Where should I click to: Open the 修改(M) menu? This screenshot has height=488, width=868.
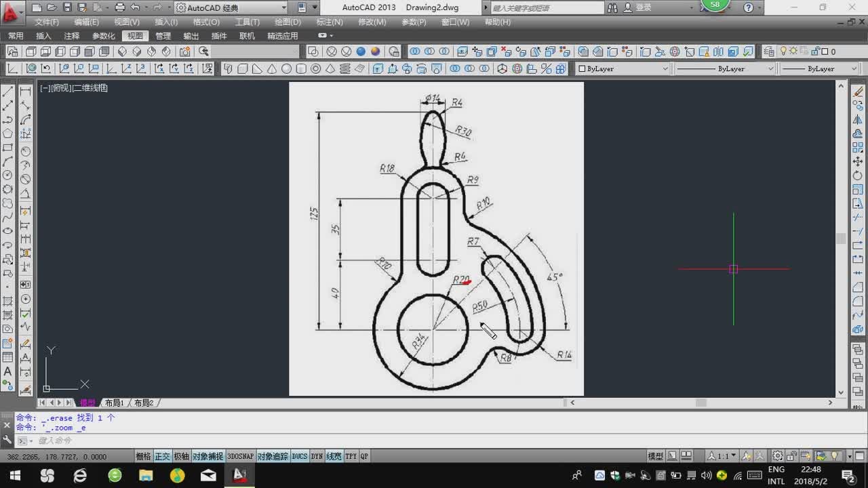[372, 22]
